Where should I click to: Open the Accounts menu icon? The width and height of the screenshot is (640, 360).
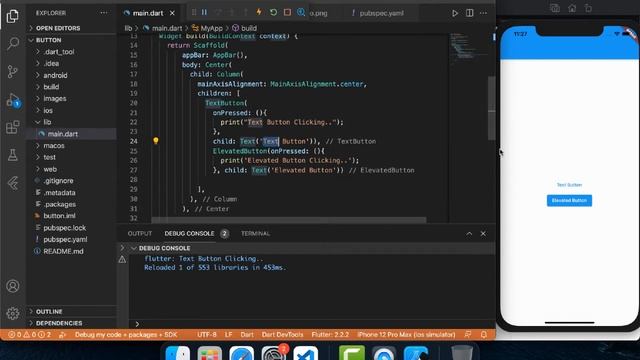(13, 286)
